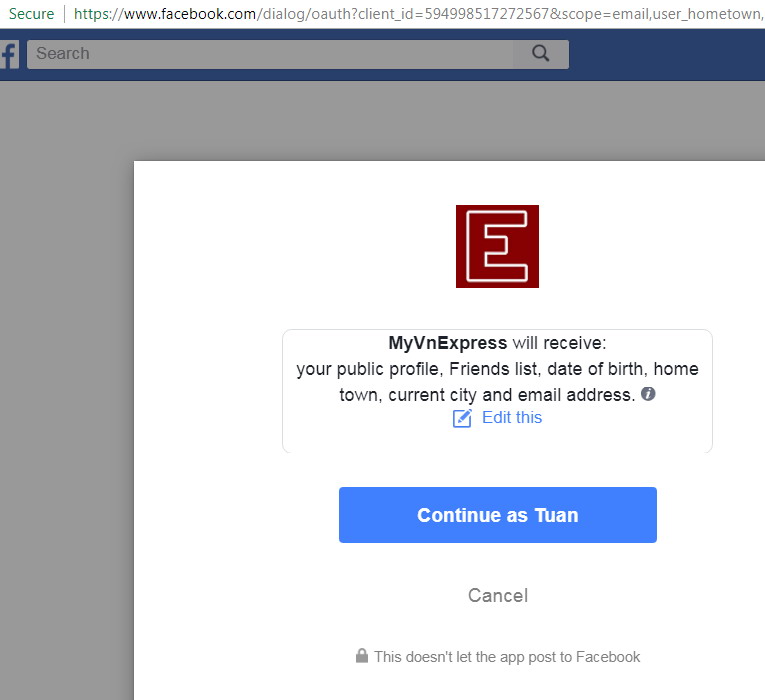
Task: Open the info icon after email address
Action: coord(648,394)
